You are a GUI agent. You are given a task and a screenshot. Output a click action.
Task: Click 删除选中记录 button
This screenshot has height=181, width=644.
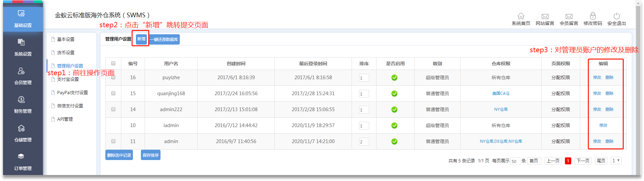(119, 155)
